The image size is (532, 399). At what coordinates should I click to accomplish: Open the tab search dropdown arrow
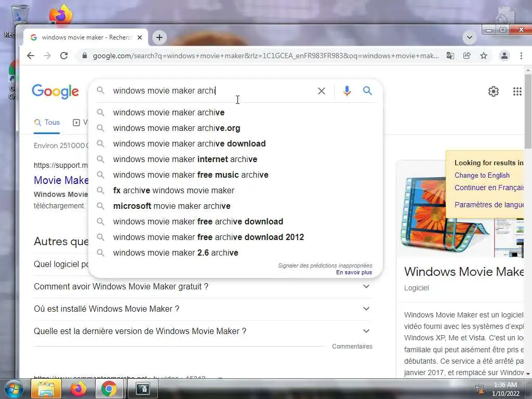[x=470, y=37]
